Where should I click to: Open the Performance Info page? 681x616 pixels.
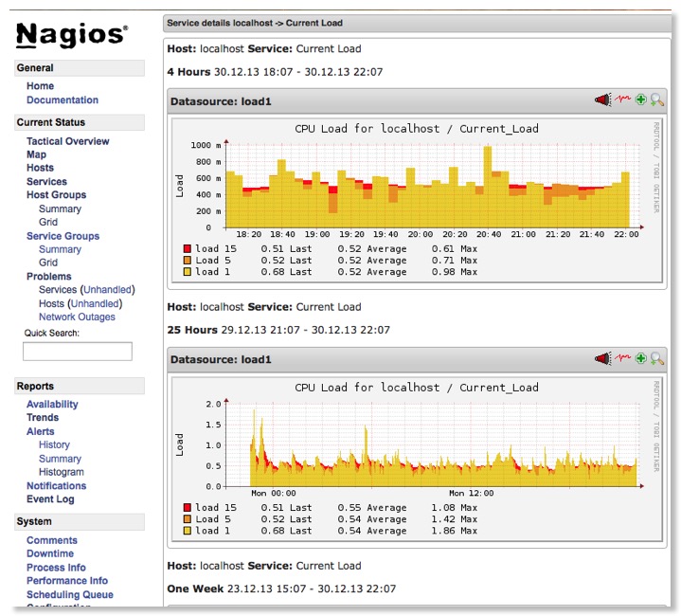[67, 581]
